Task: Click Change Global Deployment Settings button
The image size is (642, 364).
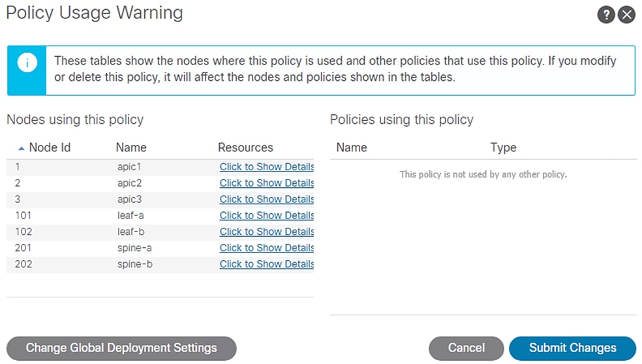Action: coord(121,348)
